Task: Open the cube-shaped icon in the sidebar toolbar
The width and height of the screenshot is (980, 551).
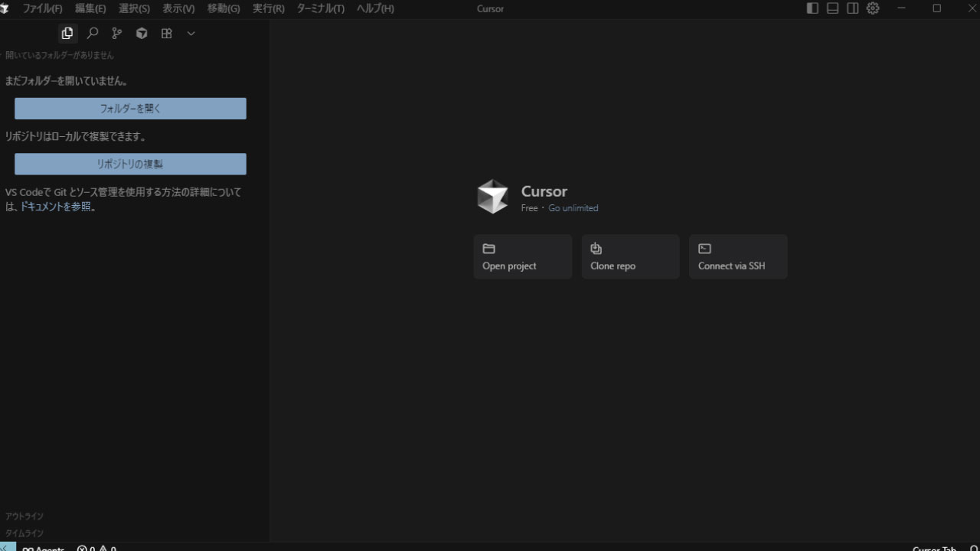Action: pos(142,33)
